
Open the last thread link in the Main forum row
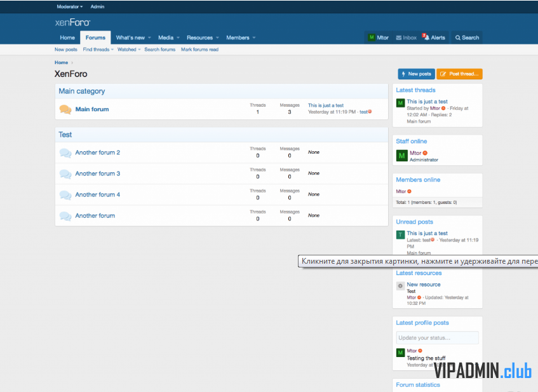326,105
